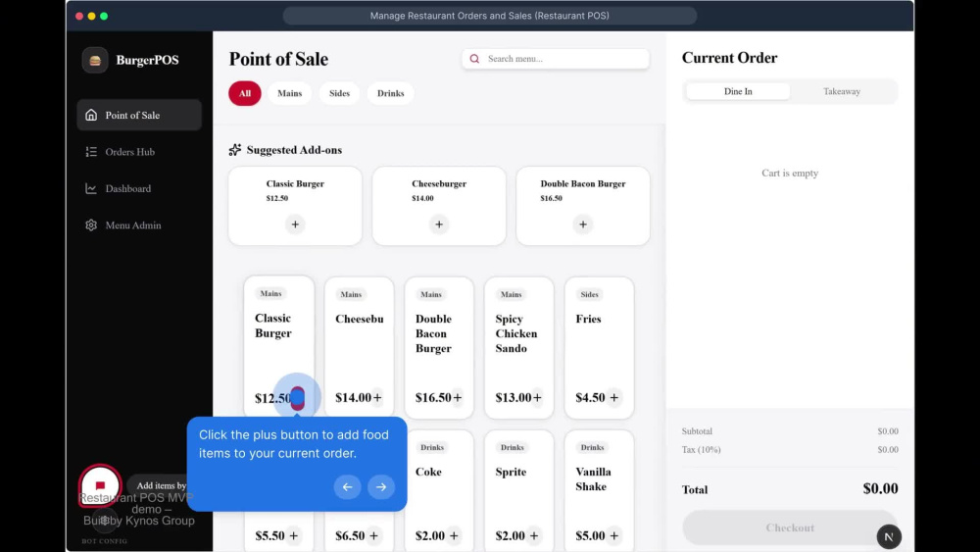Click the disabled Checkout button
Viewport: 980px width, 552px height.
[x=790, y=527]
